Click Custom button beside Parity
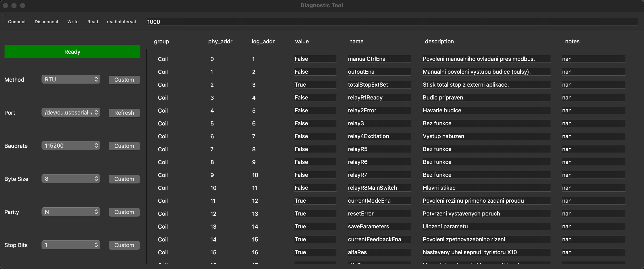Viewport: 644px width, 269px height. [x=124, y=212]
